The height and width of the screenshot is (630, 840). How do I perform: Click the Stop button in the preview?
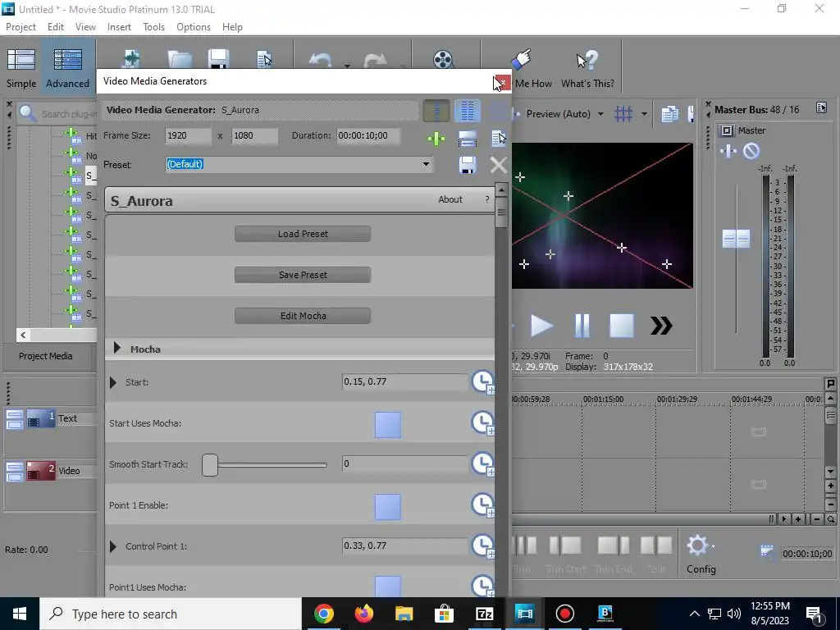[x=622, y=326]
